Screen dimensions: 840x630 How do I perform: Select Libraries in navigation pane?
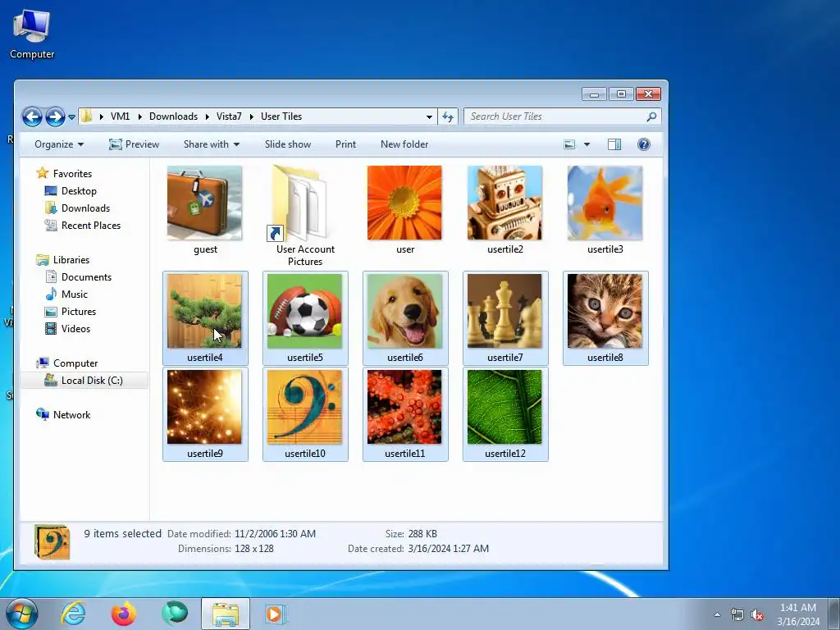click(71, 260)
